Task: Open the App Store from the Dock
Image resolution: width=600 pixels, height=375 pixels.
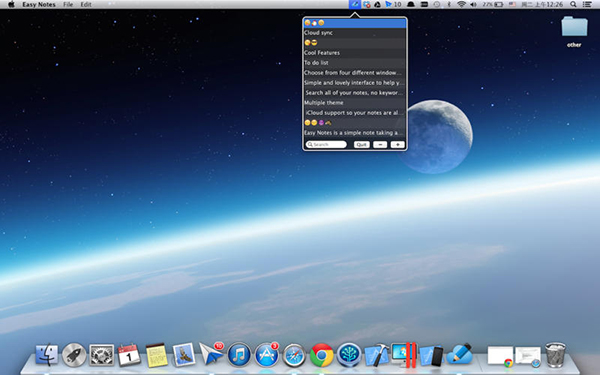Action: point(267,355)
